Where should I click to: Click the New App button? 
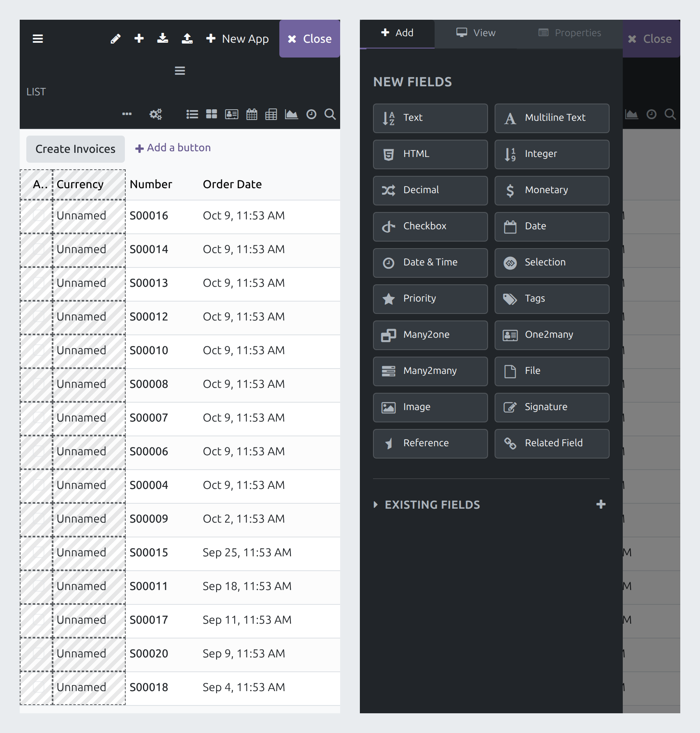coord(237,39)
